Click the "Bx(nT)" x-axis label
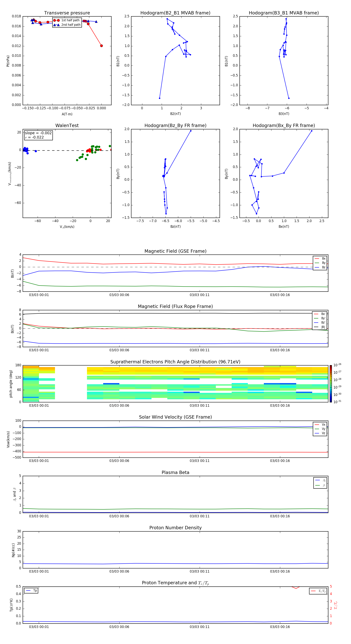The width and height of the screenshot is (351, 644). tap(284, 227)
